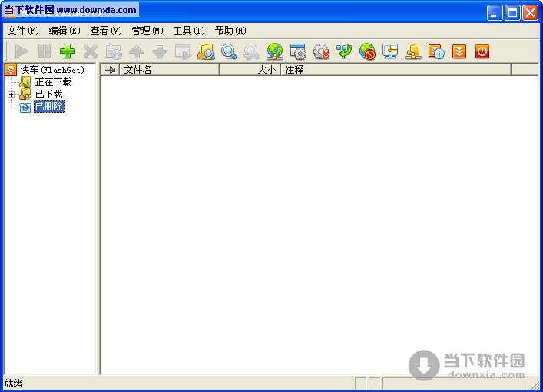Sort list by 文件名 column header

tap(169, 70)
